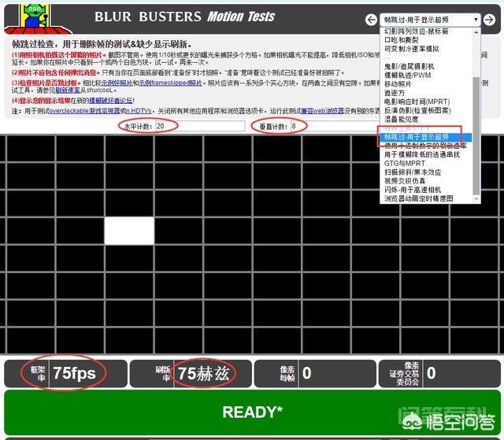Click dropdown list scrollbar down arrow

coord(476,199)
